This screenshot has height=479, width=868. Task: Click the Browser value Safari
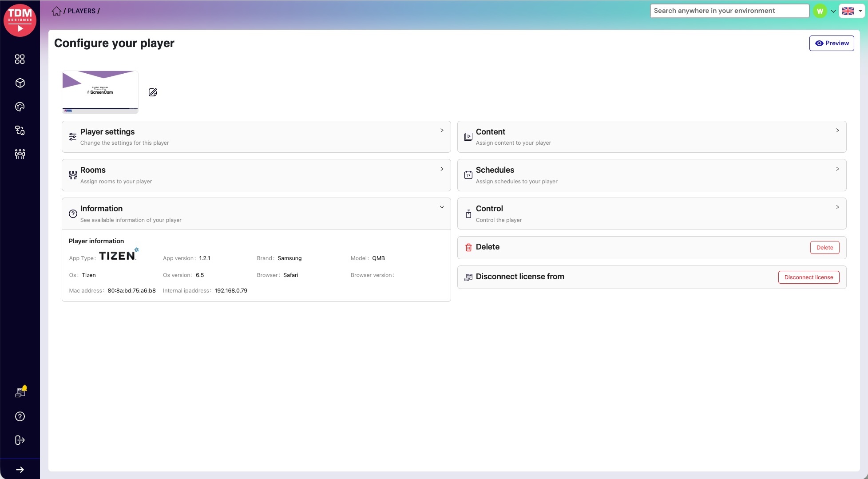pyautogui.click(x=291, y=275)
